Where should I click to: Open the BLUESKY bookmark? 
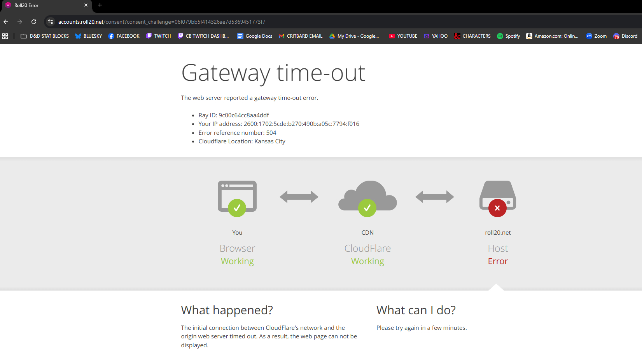point(89,36)
